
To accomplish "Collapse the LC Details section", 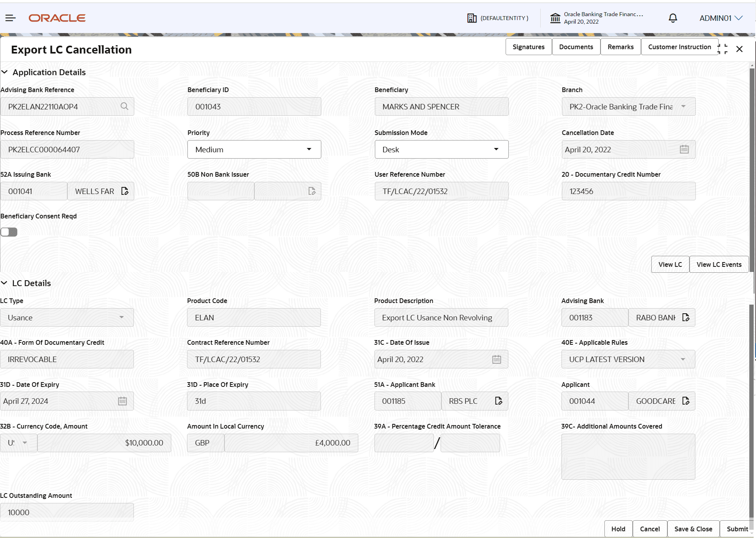I will pyautogui.click(x=4, y=283).
